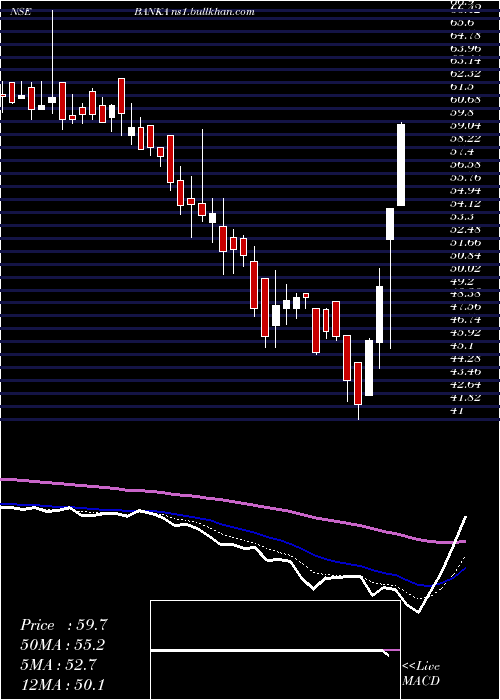The width and height of the screenshot is (500, 700).
Task: Select the 51.66 price axis label
Action: point(467,242)
